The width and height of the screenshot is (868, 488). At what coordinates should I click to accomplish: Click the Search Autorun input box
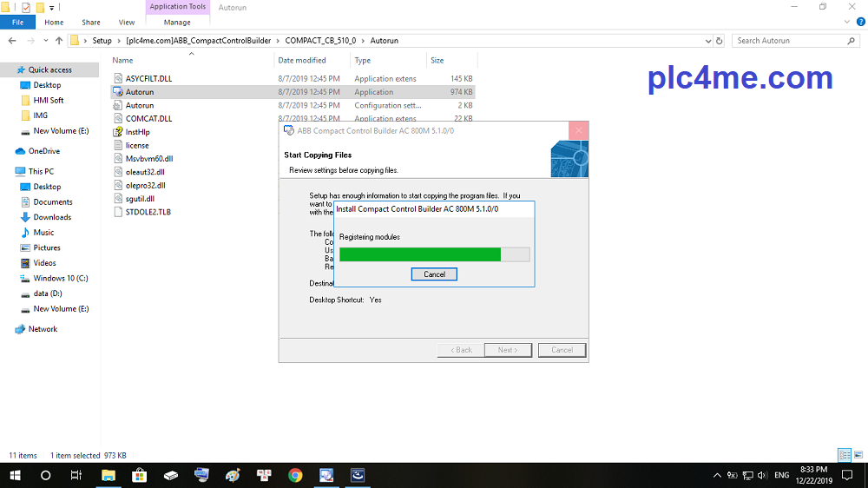(788, 41)
